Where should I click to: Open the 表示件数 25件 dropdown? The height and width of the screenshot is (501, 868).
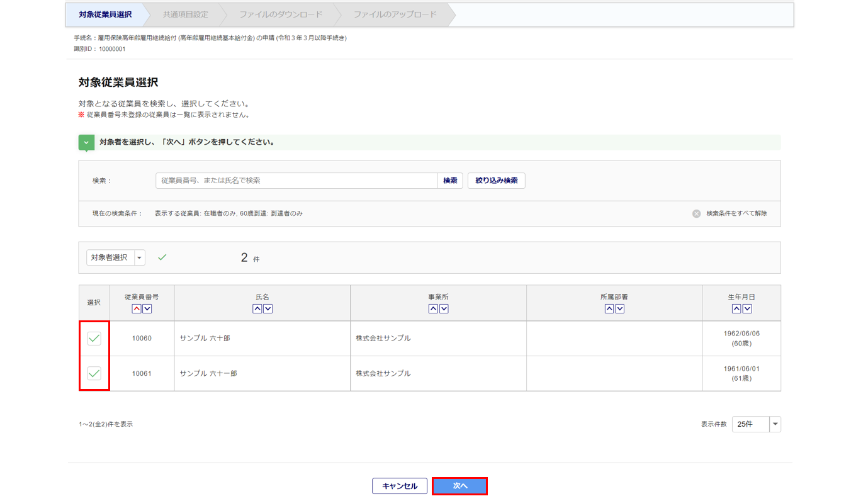(756, 424)
